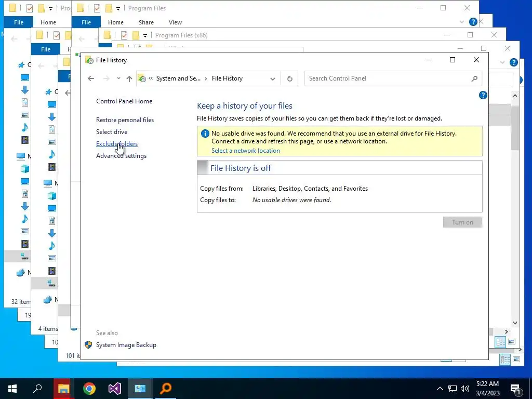Viewport: 532px width, 399px height.
Task: Click File History breadcrumb in address bar
Action: tap(228, 78)
